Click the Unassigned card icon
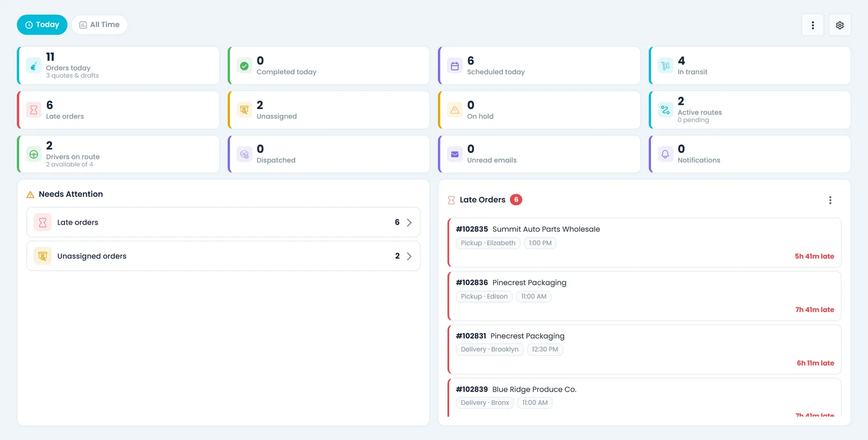 [244, 110]
